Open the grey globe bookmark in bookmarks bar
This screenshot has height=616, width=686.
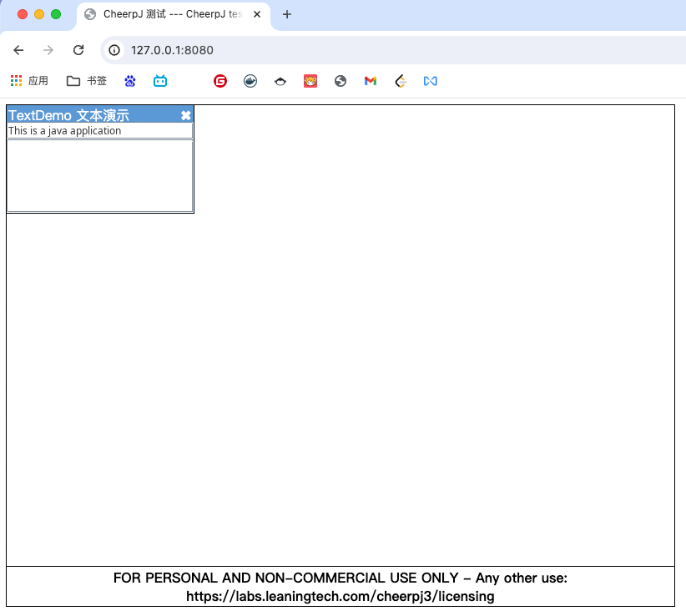[x=340, y=81]
